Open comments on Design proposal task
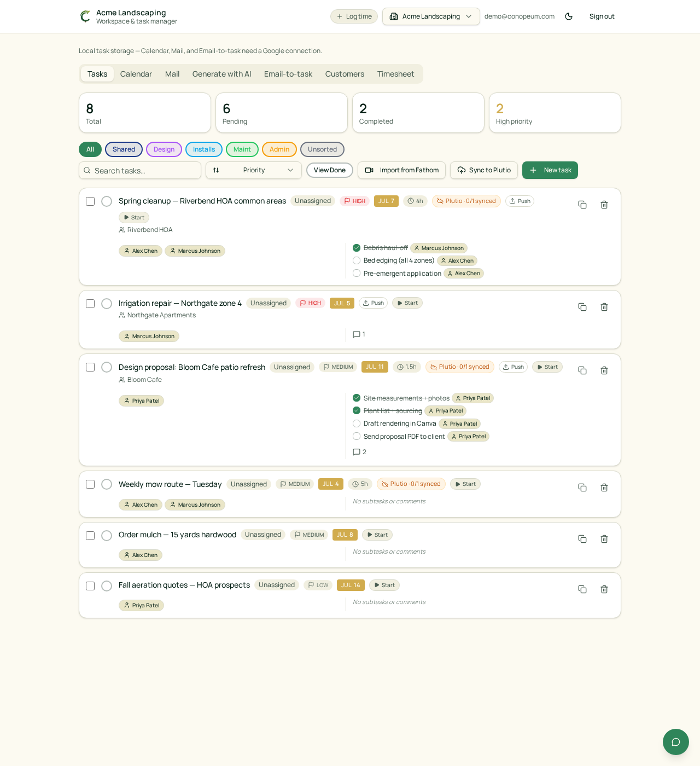Image resolution: width=700 pixels, height=766 pixels. 359,452
